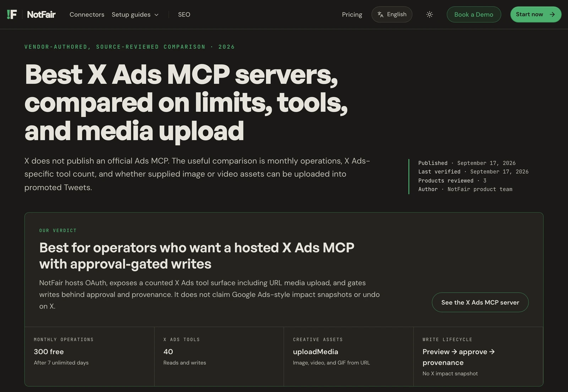Image resolution: width=568 pixels, height=392 pixels.
Task: Click the "CREATIVE ASSETS" label
Action: pyautogui.click(x=318, y=339)
